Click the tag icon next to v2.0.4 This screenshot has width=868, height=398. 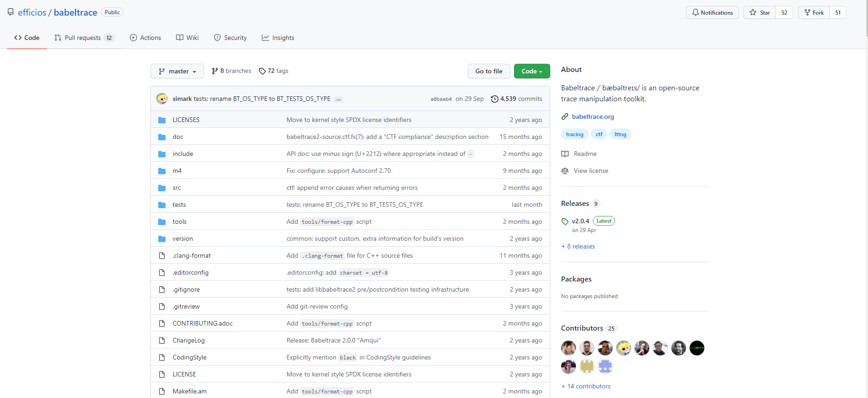coord(565,221)
